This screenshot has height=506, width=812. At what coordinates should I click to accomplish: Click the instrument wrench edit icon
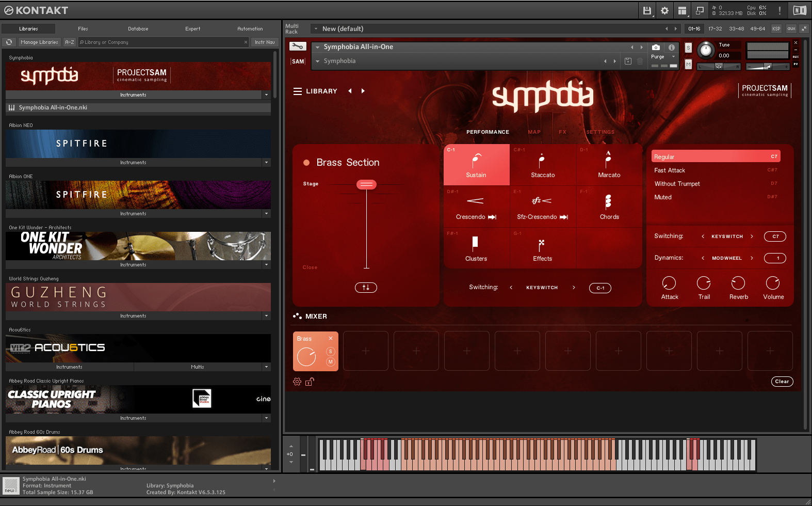point(297,46)
